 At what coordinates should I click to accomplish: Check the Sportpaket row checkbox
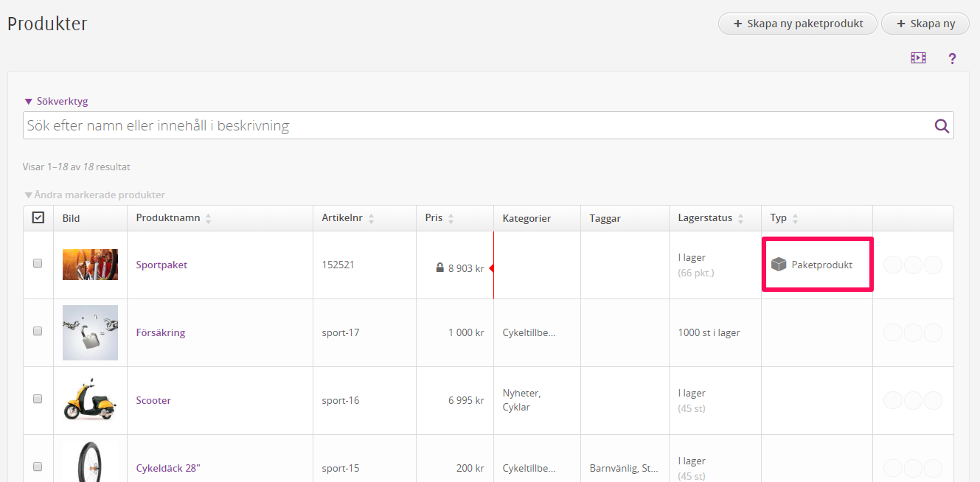38,264
